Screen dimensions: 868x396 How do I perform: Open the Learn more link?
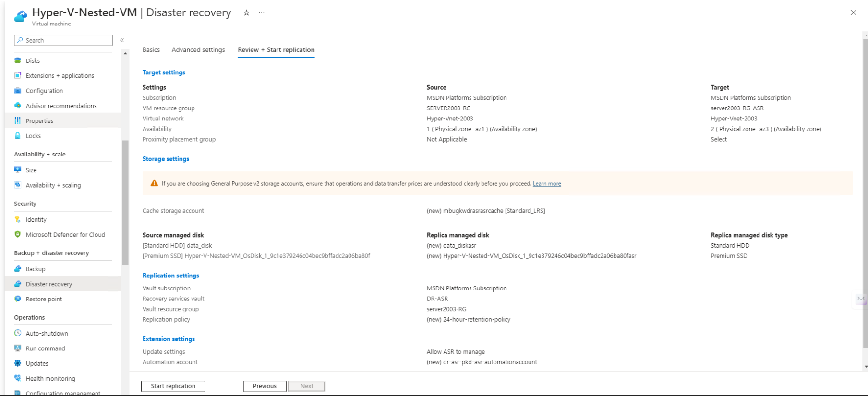tap(547, 184)
